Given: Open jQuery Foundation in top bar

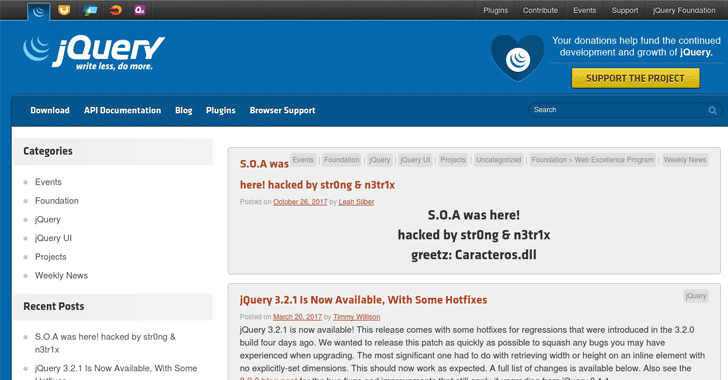Looking at the screenshot, I should click(x=684, y=10).
